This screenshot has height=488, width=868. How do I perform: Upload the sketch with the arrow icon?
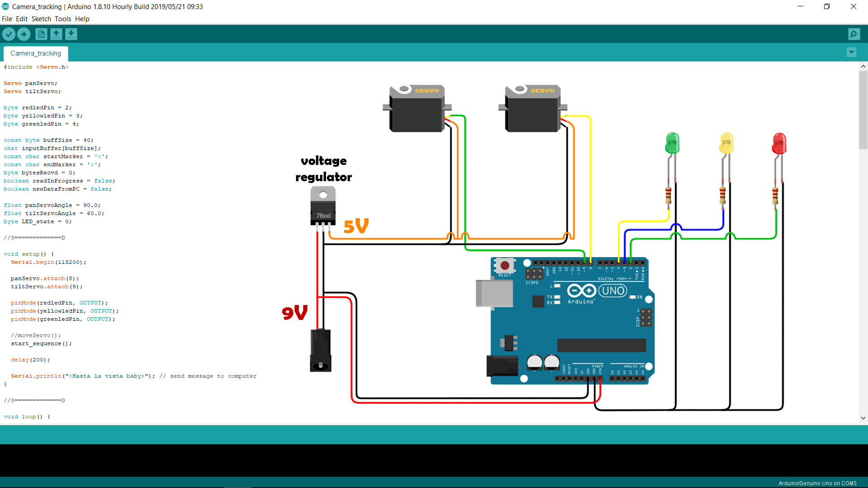pos(24,34)
